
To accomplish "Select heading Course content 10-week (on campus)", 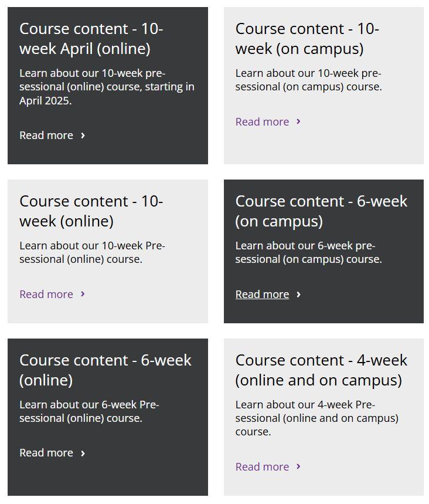I will 307,39.
